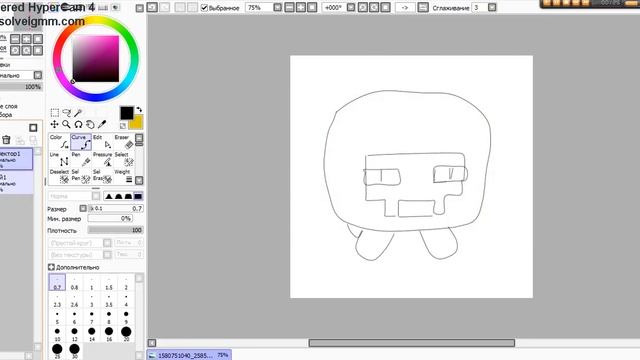Image resolution: width=640 pixels, height=360 pixels.
Task: Flip view horizontally with arrow button
Action: 404,7
